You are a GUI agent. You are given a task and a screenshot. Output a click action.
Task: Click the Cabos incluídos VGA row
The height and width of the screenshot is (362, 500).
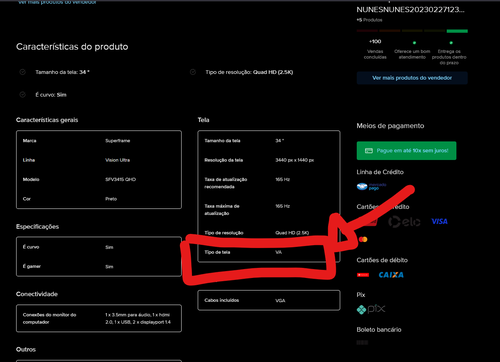[x=269, y=300]
